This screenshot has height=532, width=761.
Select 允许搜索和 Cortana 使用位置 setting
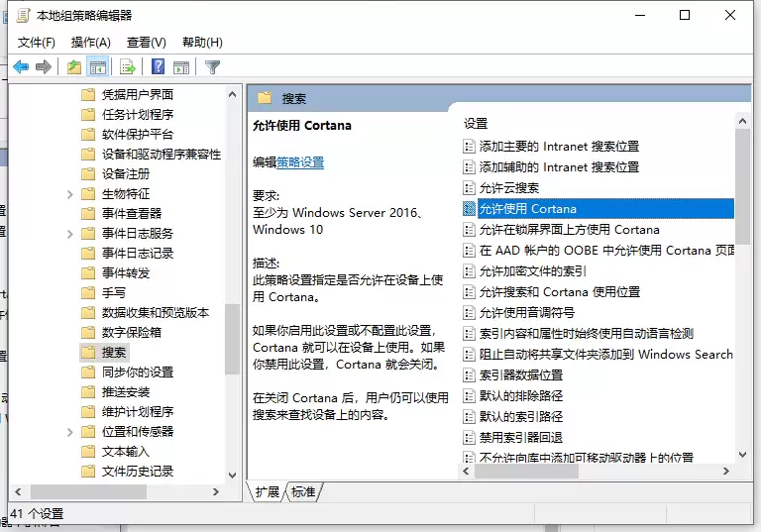560,291
